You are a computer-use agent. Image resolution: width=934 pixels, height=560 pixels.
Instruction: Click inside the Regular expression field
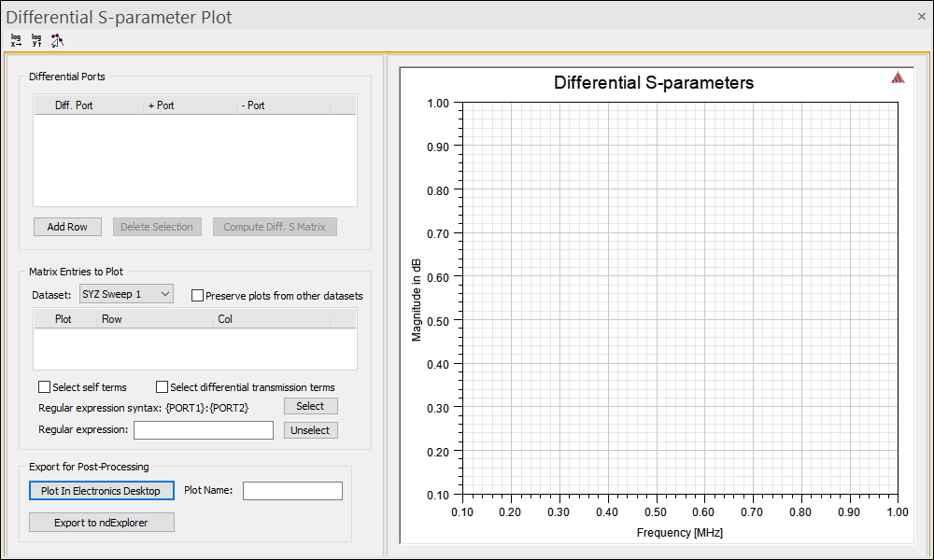[203, 429]
